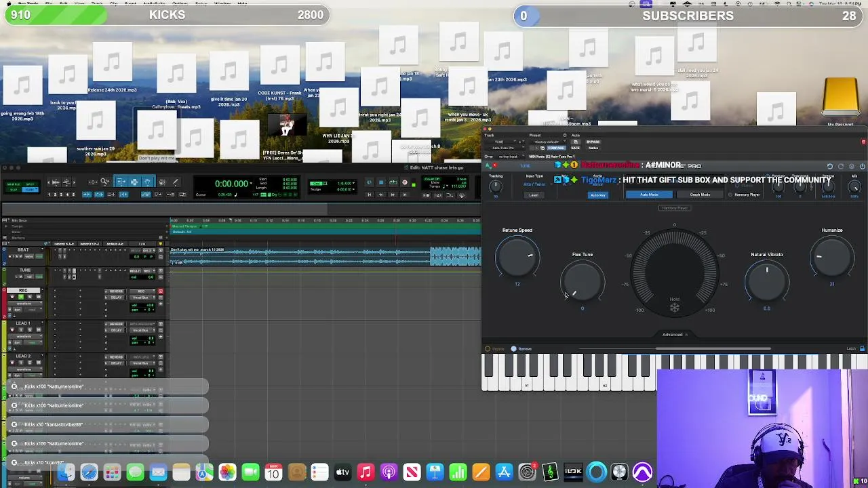The width and height of the screenshot is (868, 488).
Task: Click the Hold snowflake icon on pitch wheel
Action: [x=675, y=308]
